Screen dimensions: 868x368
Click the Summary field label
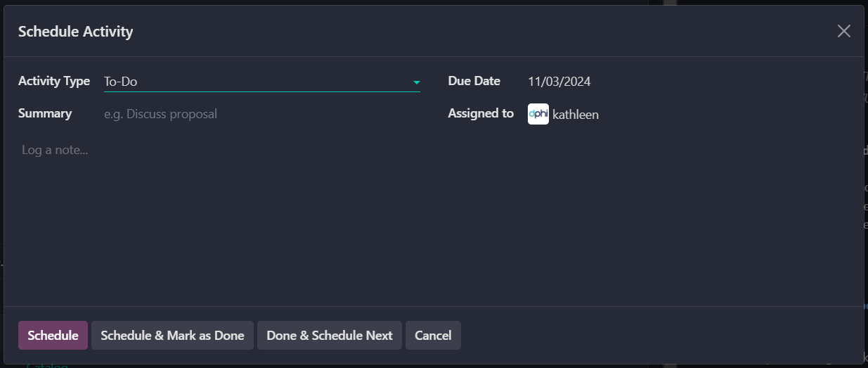point(45,113)
